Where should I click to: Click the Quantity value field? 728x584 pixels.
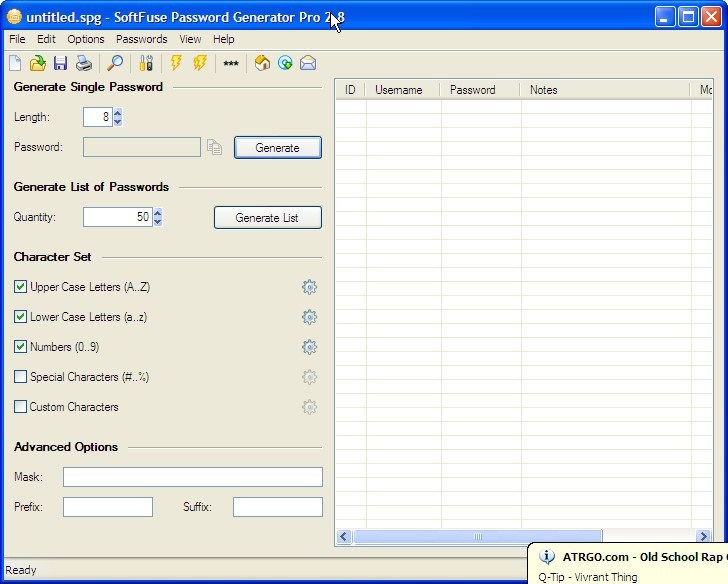[x=118, y=217]
